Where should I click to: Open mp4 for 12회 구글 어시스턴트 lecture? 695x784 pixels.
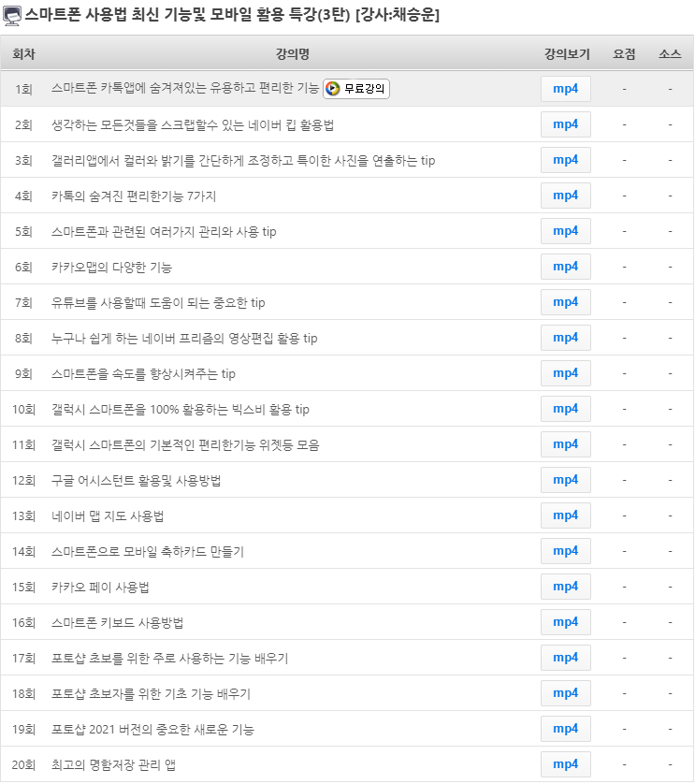coord(566,480)
